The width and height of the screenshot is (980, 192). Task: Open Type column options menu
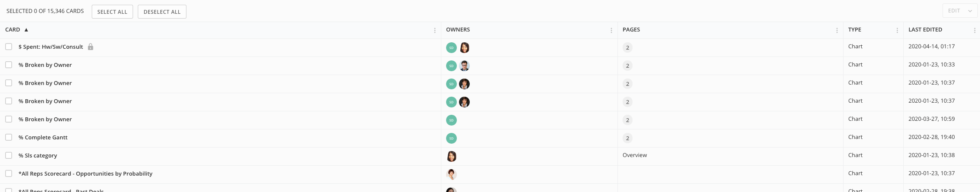click(x=897, y=30)
